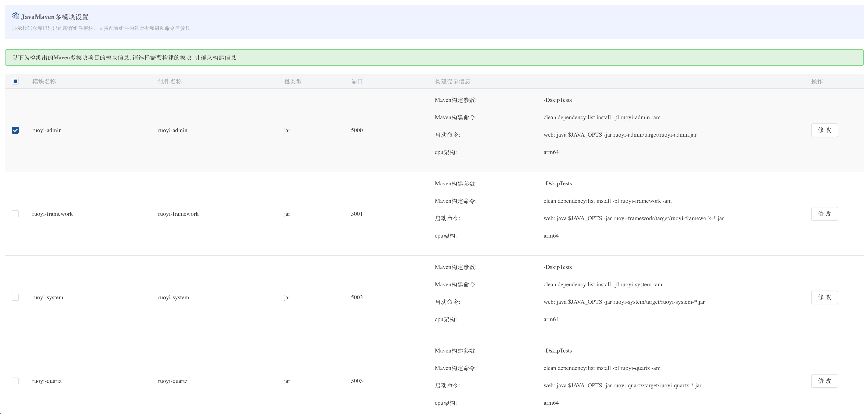868x414 pixels.
Task: Check the ruoyi-framework module checkbox
Action: tap(15, 214)
